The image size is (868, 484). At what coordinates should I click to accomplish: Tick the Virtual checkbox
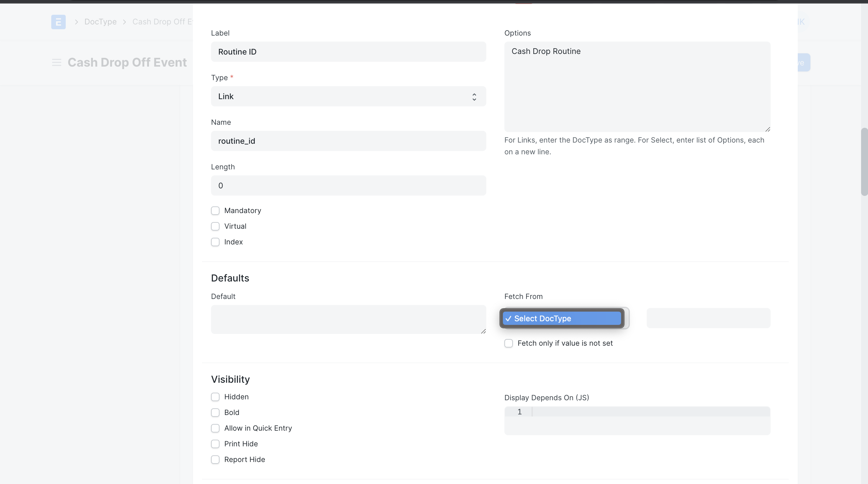(x=215, y=226)
